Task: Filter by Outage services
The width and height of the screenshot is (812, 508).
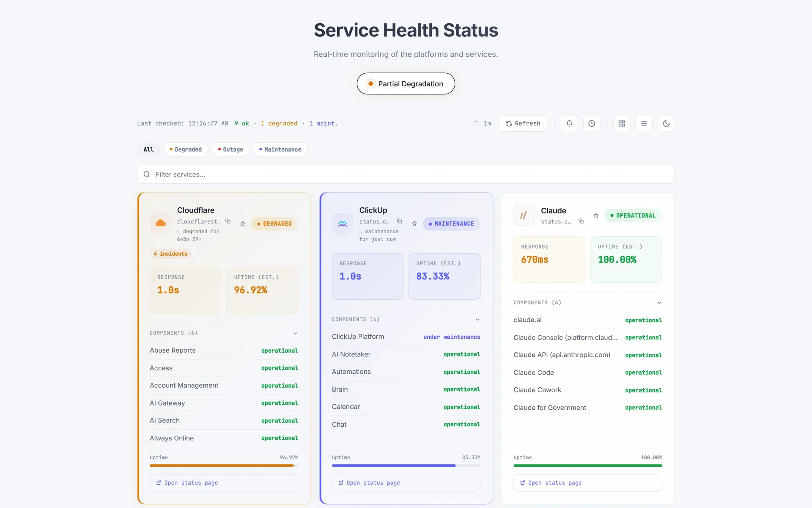Action: [x=230, y=149]
